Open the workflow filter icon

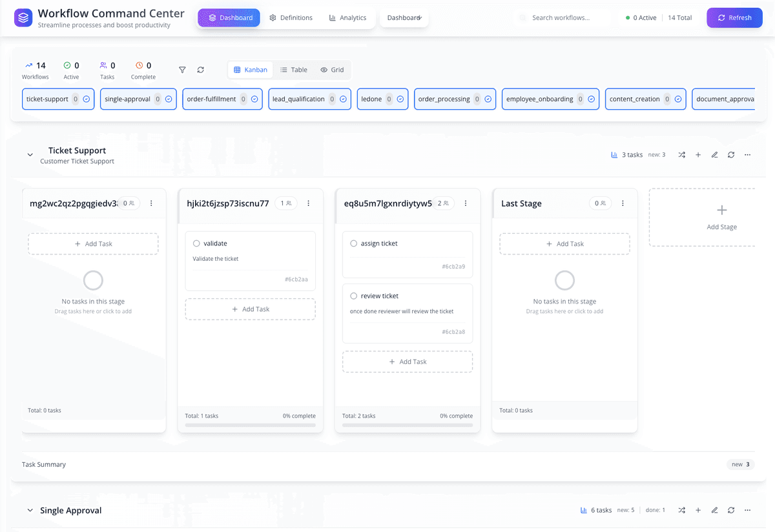tap(182, 69)
